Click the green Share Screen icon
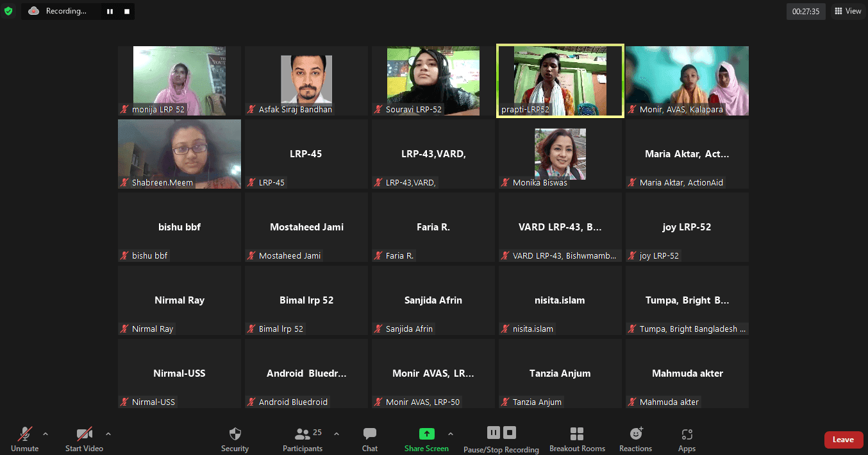868x455 pixels. click(x=426, y=434)
